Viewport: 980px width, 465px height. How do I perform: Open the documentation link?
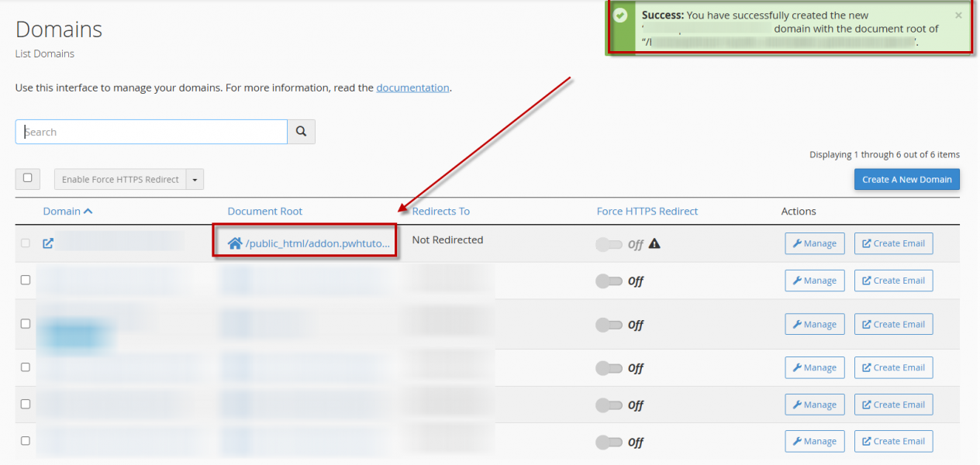[412, 88]
